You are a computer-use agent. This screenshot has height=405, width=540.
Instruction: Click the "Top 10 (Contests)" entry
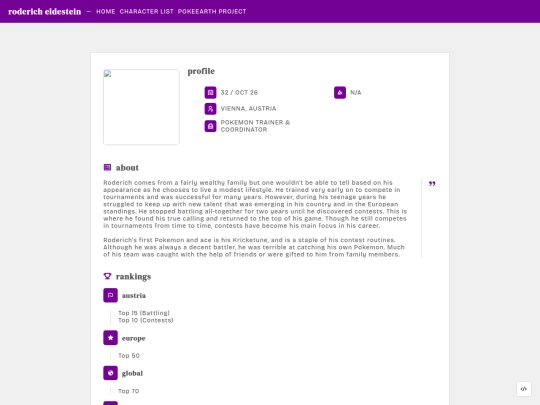pos(146,320)
